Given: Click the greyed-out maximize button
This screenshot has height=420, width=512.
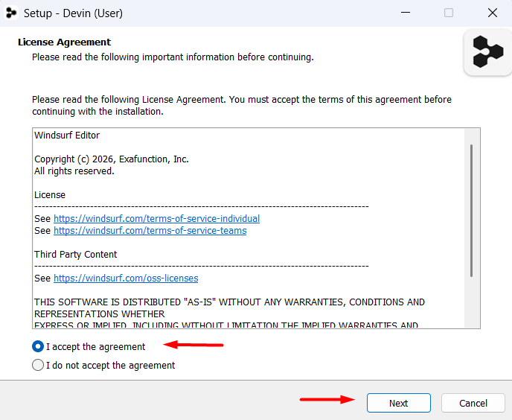Looking at the screenshot, I should [449, 13].
